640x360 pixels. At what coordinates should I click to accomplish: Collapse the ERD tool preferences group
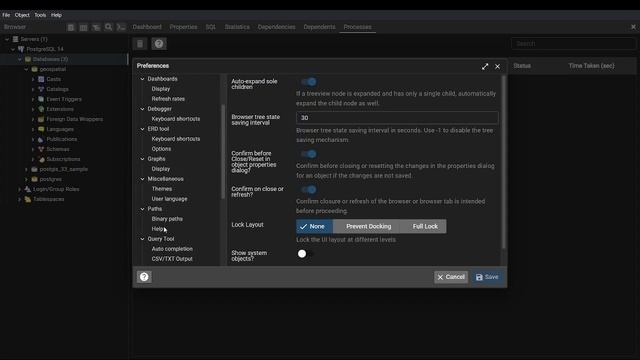click(142, 129)
